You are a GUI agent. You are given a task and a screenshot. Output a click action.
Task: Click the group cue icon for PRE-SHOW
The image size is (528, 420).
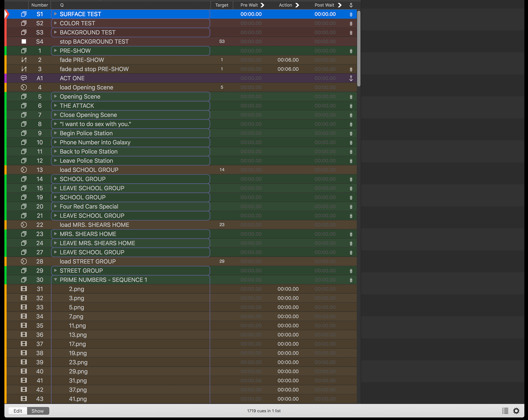click(24, 51)
